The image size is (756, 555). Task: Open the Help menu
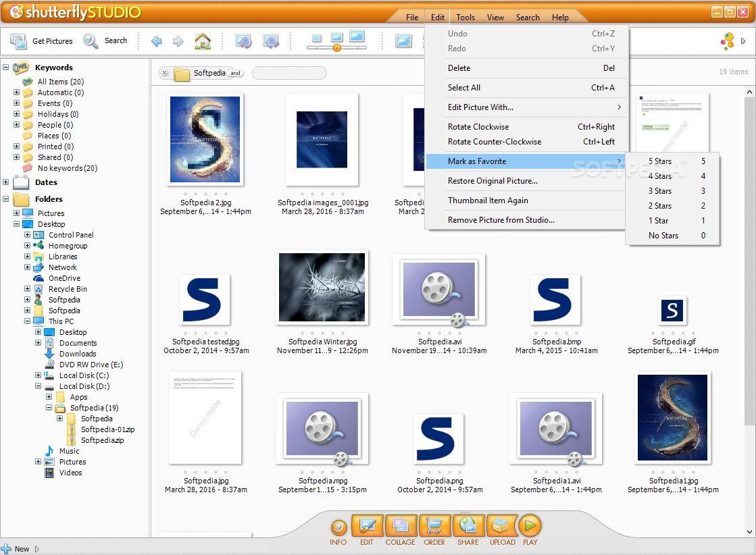[560, 18]
